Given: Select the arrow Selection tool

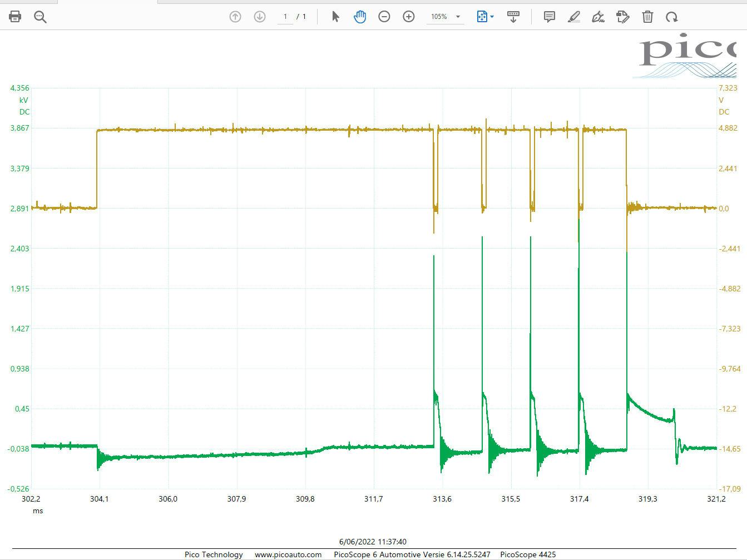Looking at the screenshot, I should point(335,17).
